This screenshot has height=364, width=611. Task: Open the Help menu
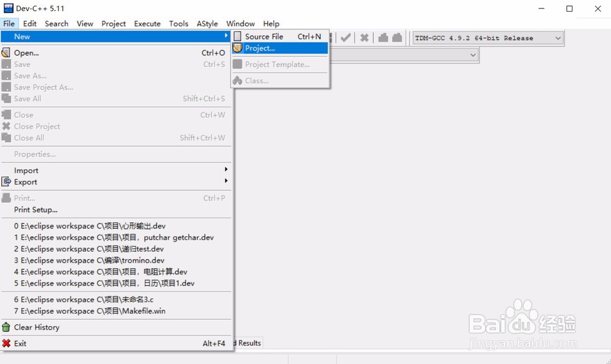[x=271, y=24]
